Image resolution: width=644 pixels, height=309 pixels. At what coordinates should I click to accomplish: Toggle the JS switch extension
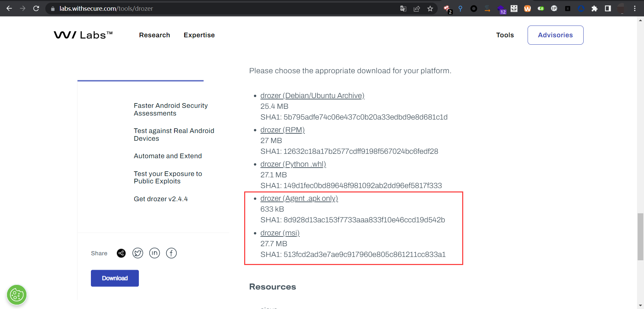[x=541, y=9]
